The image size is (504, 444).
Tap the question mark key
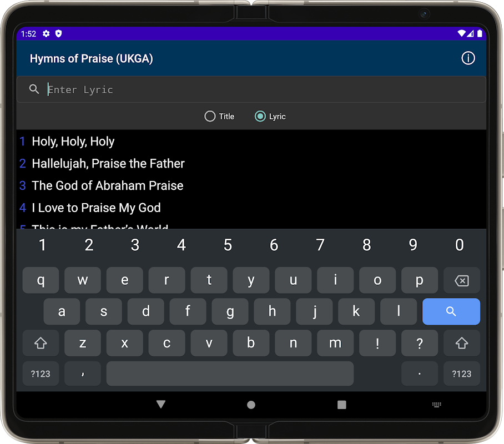point(420,343)
